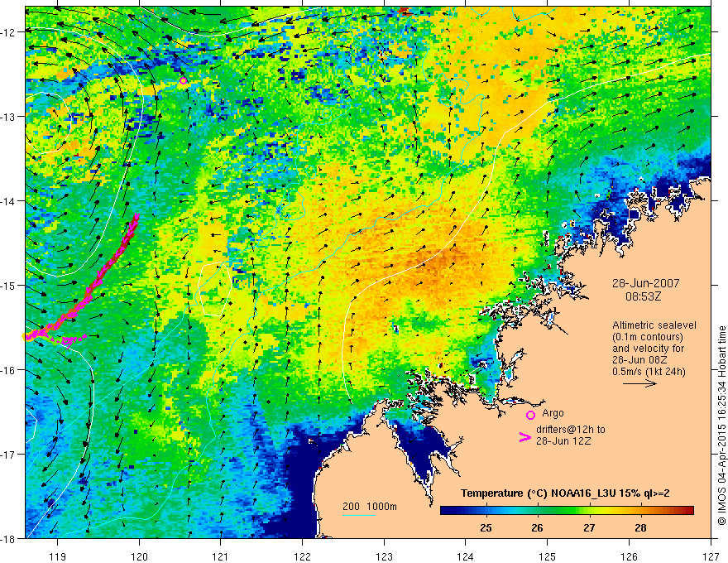Screen dimensions: 728x563
Task: Click the 'Altimetric sealevel' caption line
Action: coord(654,325)
